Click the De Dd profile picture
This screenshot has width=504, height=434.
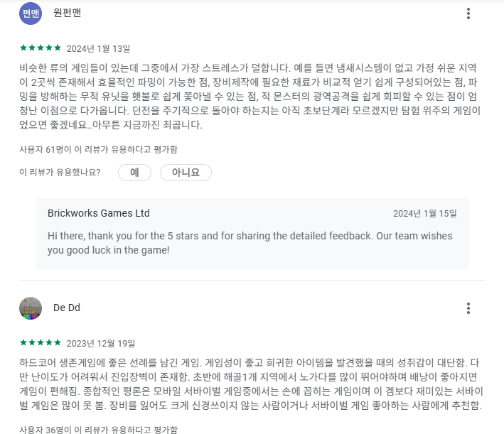(31, 308)
